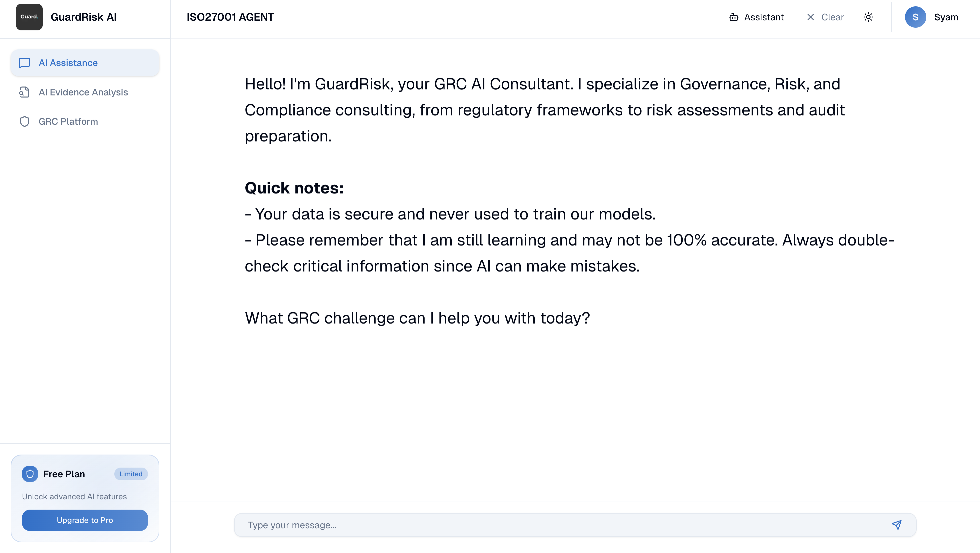Click the S user avatar
Image resolution: width=980 pixels, height=553 pixels.
point(915,17)
